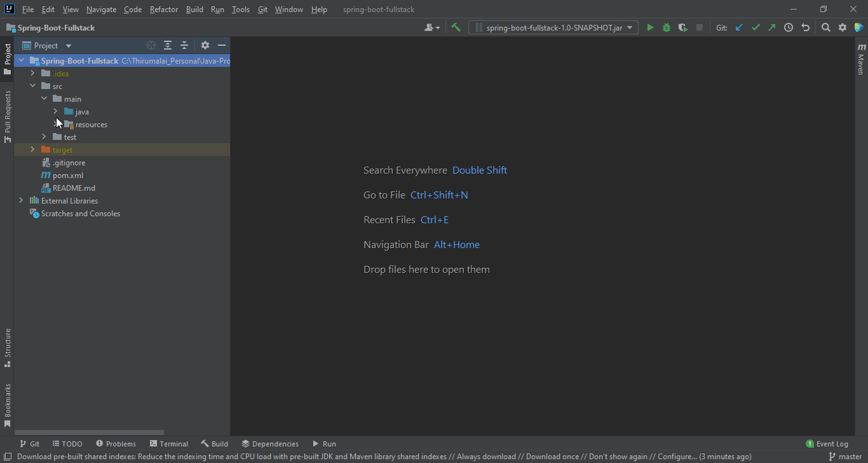Open the Run tool window tab
Screen dimensions: 868x463
tap(324, 444)
